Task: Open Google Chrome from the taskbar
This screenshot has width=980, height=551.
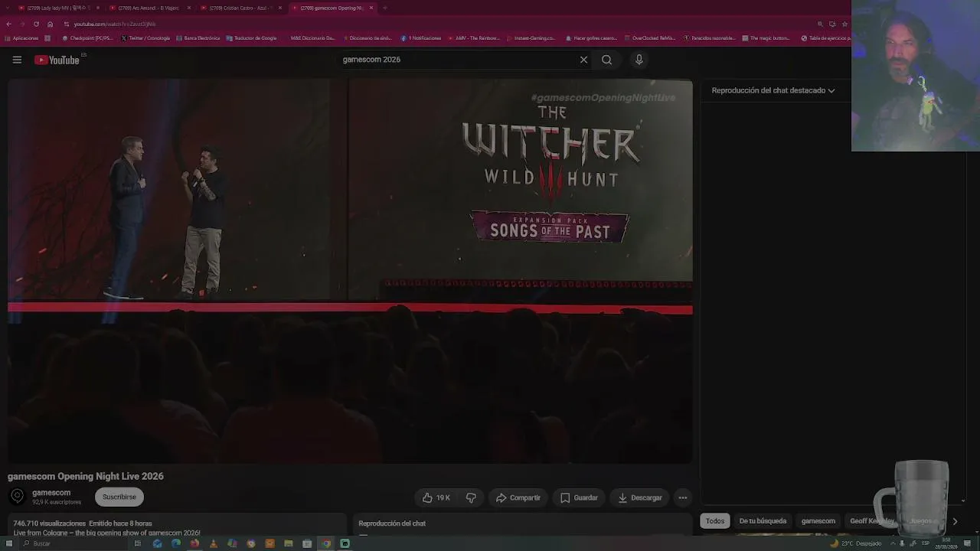Action: 326,543
